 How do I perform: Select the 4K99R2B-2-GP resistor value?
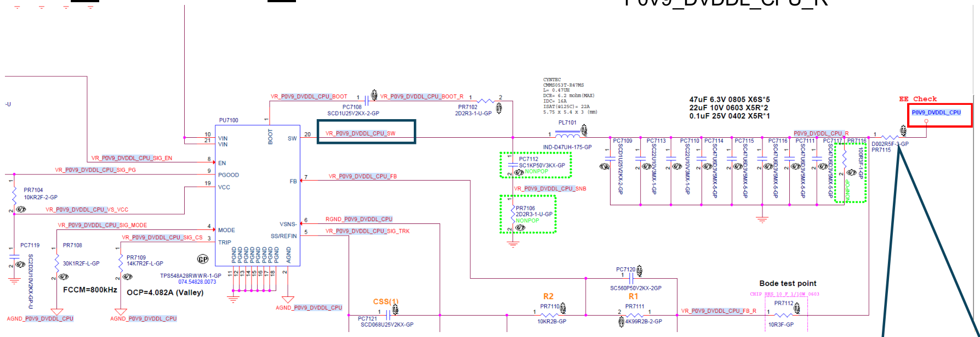coord(643,322)
